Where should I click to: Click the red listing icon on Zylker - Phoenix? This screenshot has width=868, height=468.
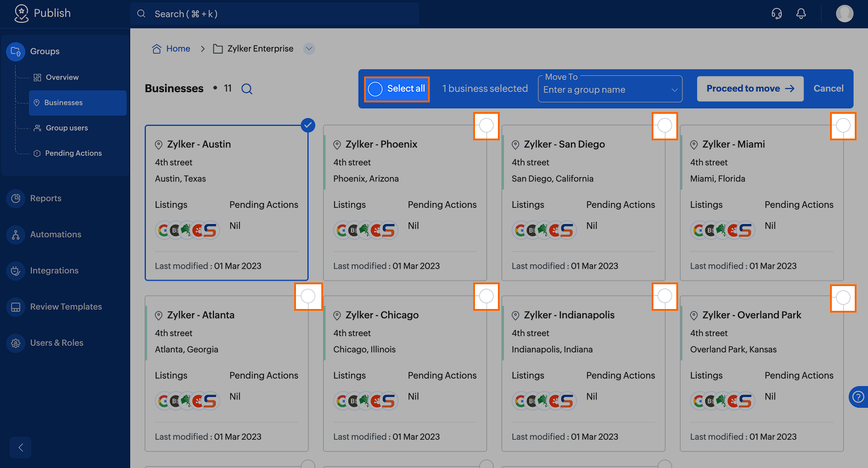377,230
